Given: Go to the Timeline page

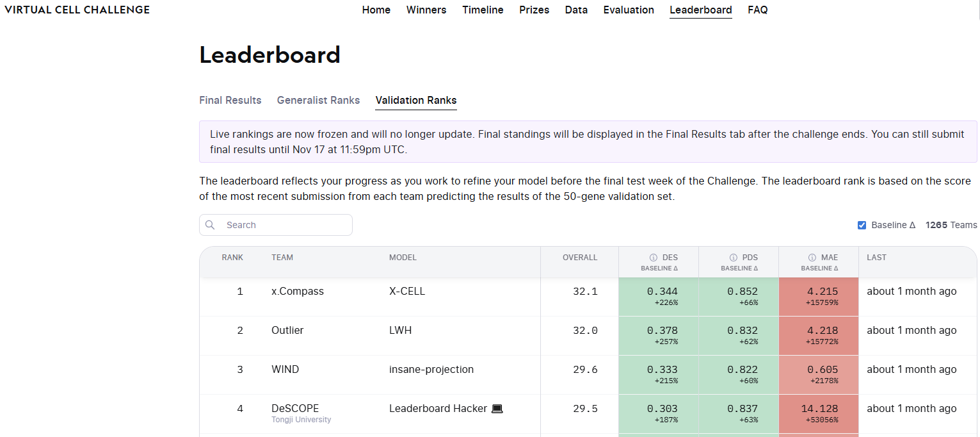Looking at the screenshot, I should click(x=483, y=10).
